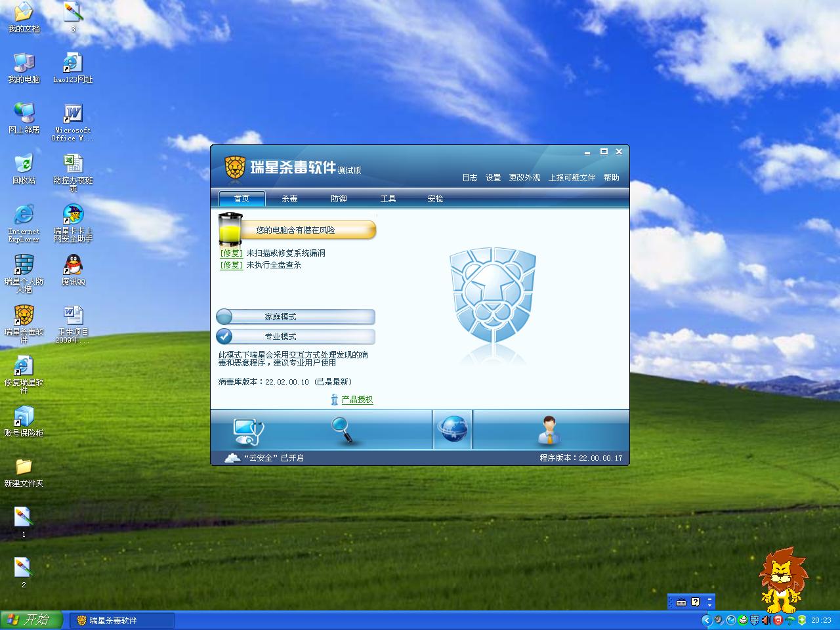Open language bar options dropdown arrow
This screenshot has width=840, height=630.
click(x=709, y=604)
